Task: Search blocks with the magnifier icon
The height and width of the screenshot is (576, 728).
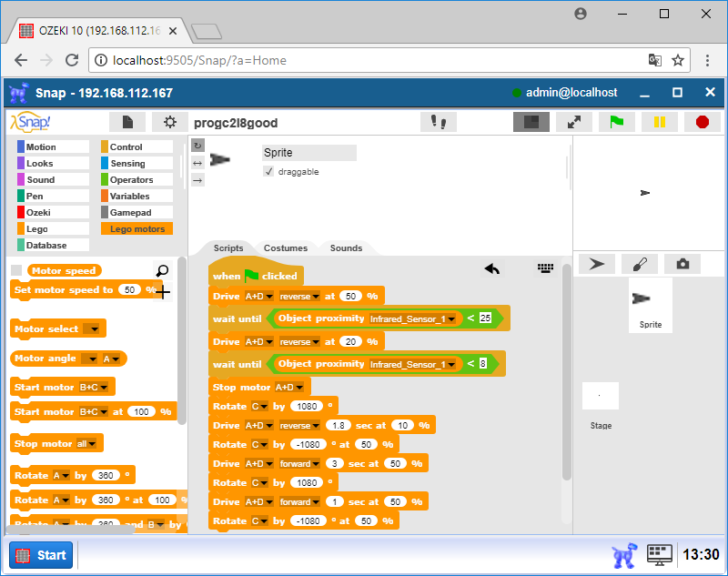Action: pos(163,270)
